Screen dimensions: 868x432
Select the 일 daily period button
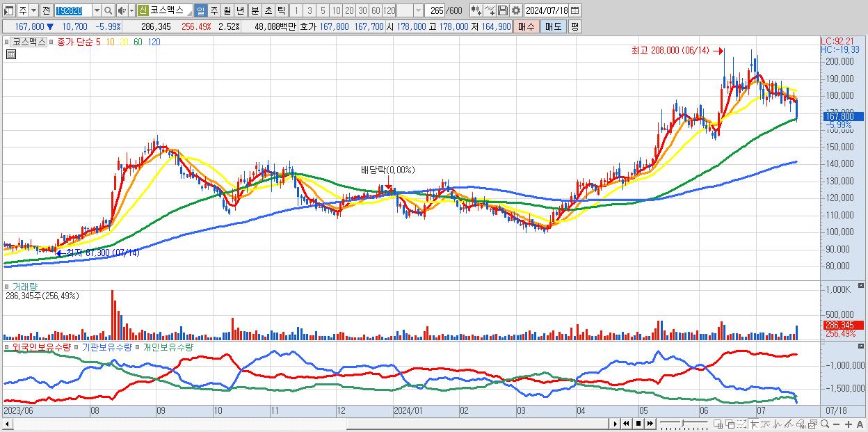(200, 10)
